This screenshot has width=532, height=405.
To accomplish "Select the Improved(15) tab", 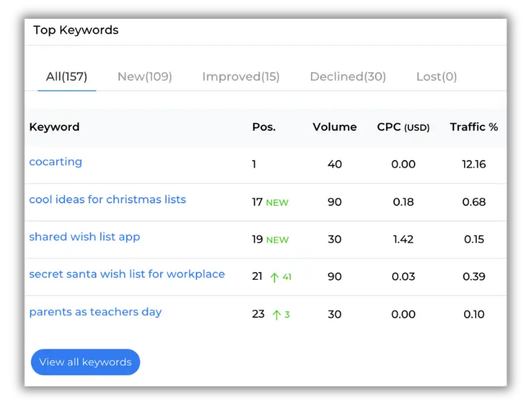I will (241, 76).
